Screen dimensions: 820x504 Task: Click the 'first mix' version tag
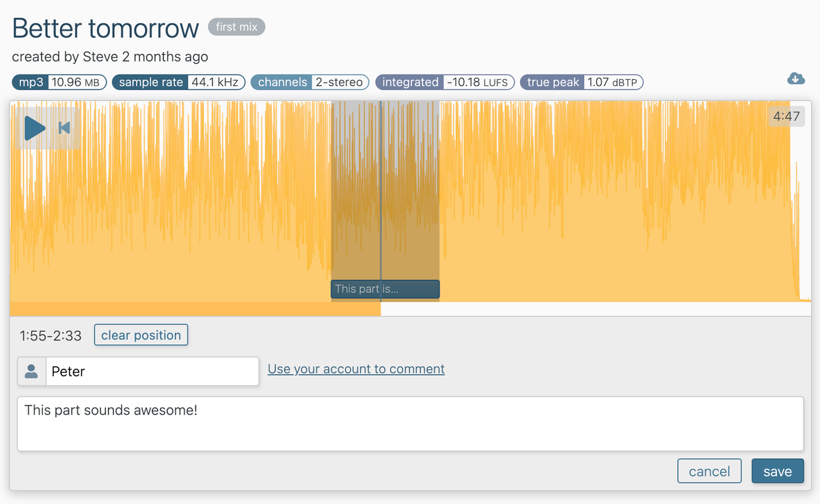(x=236, y=27)
